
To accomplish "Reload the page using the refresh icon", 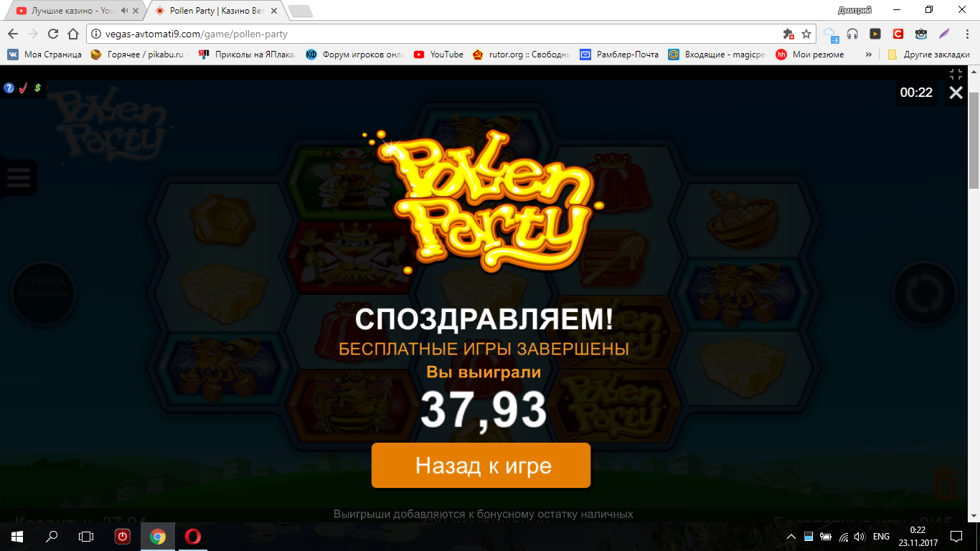I will [x=53, y=34].
